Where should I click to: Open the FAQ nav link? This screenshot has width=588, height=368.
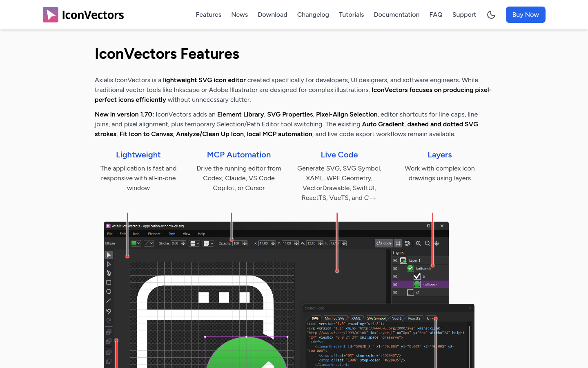(x=436, y=15)
